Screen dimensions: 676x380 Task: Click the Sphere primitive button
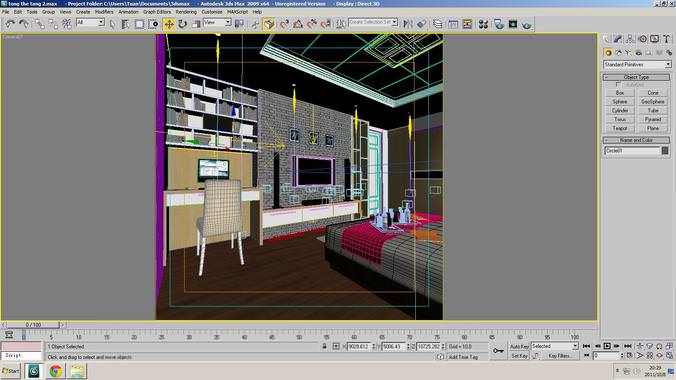pyautogui.click(x=620, y=102)
